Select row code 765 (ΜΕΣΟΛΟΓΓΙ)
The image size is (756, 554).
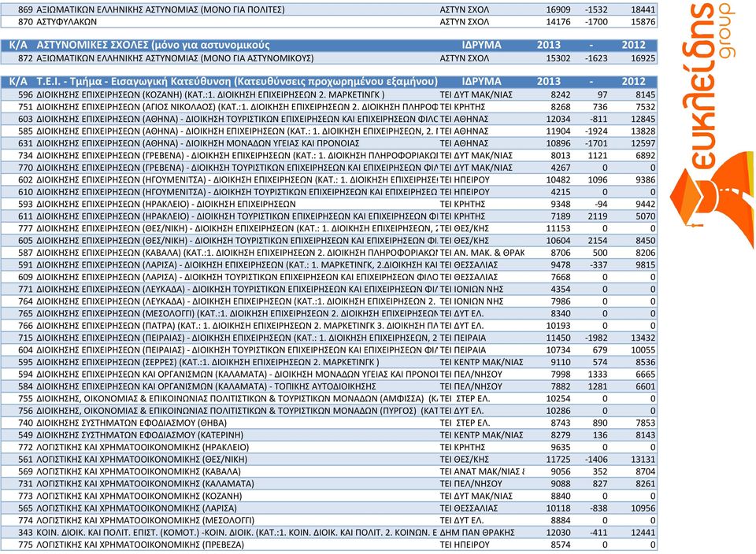click(x=25, y=314)
